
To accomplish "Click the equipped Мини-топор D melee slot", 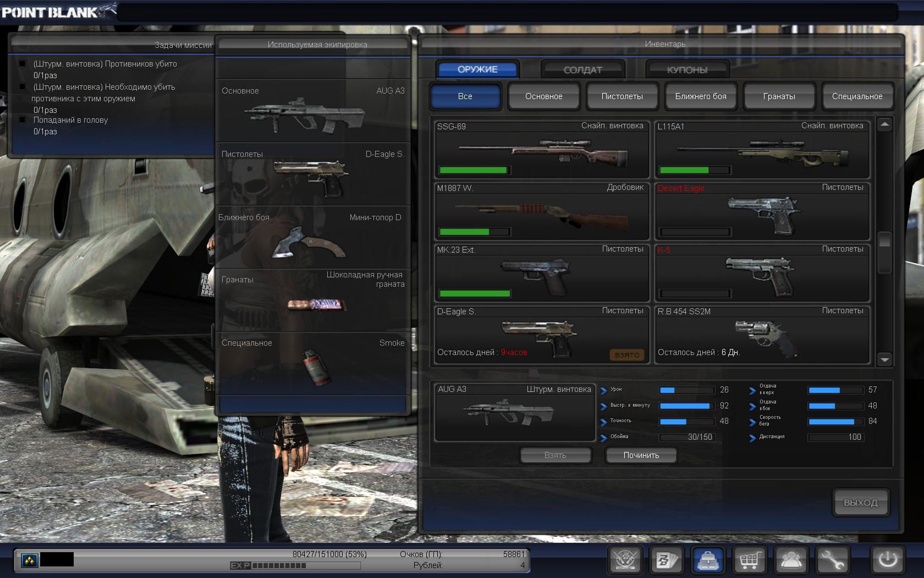I will tap(313, 237).
